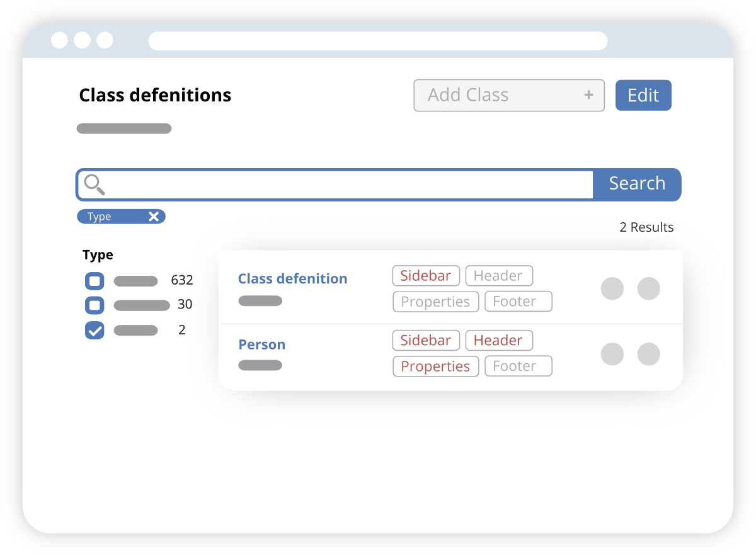Screen dimensions: 756x556
Task: Click the first circle icon on Class defenition row
Action: (612, 288)
